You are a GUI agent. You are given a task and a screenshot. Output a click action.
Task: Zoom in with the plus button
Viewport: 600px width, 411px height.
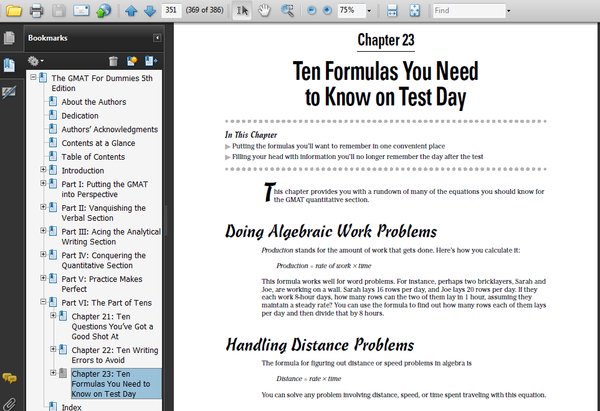[327, 10]
